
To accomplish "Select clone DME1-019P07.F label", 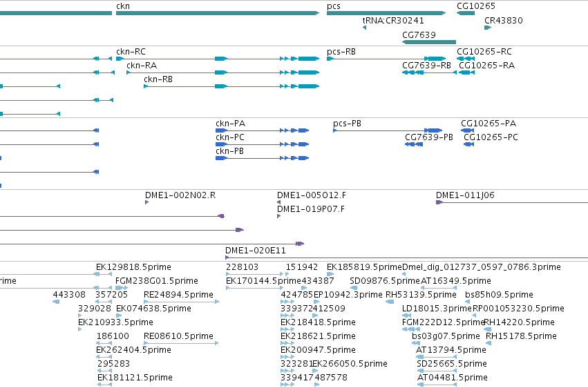I will click(x=311, y=209).
